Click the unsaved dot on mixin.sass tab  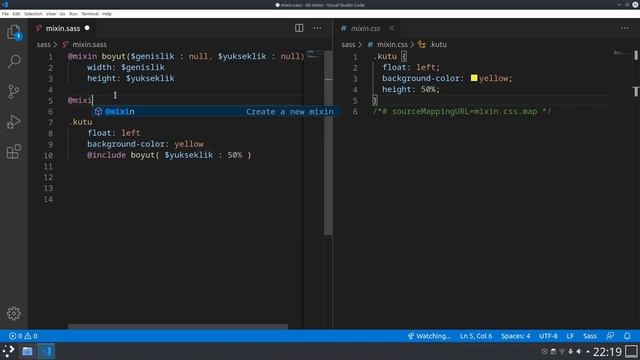(87, 28)
